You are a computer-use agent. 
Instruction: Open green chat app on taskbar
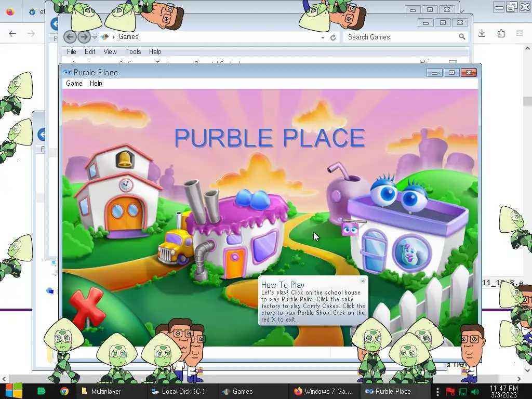click(41, 391)
